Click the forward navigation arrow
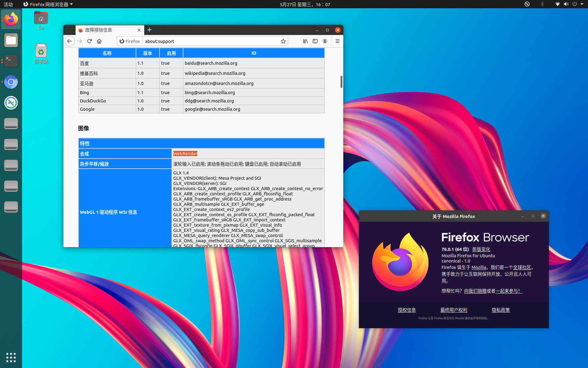This screenshot has height=368, width=588. pyautogui.click(x=80, y=41)
